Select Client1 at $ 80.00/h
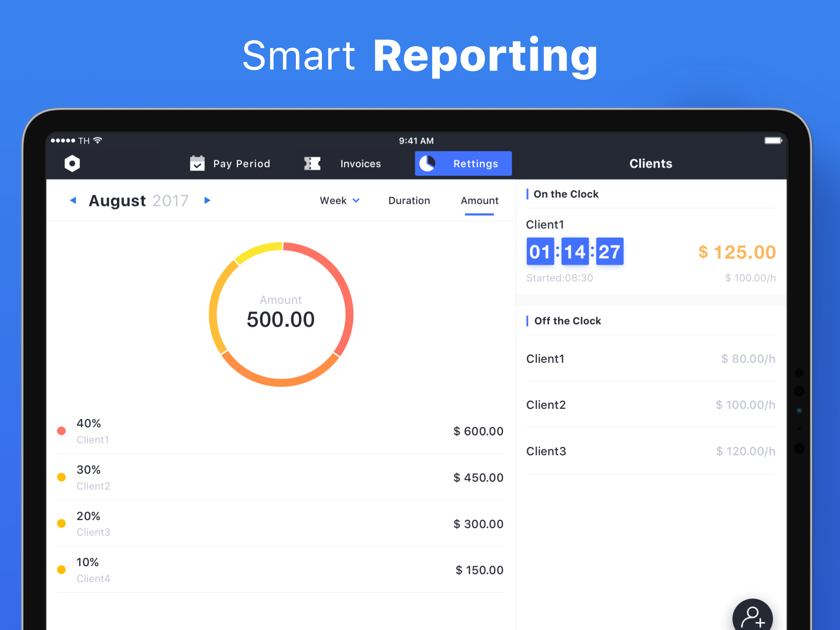The width and height of the screenshot is (840, 630). coord(651,359)
